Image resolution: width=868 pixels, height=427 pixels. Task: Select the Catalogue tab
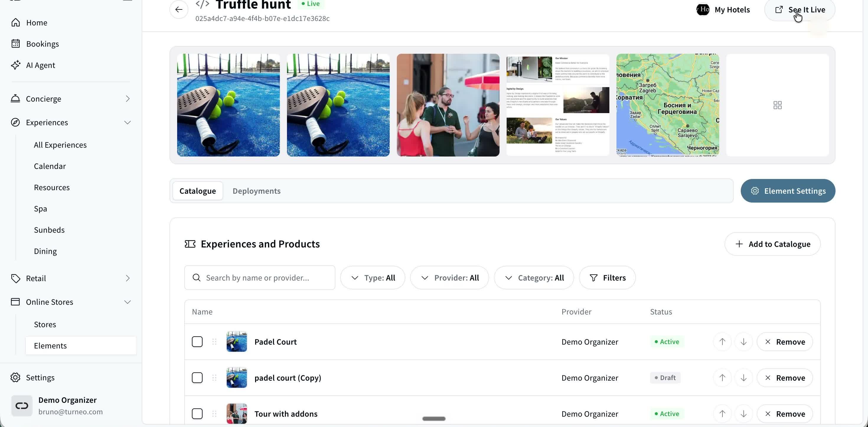coord(198,191)
